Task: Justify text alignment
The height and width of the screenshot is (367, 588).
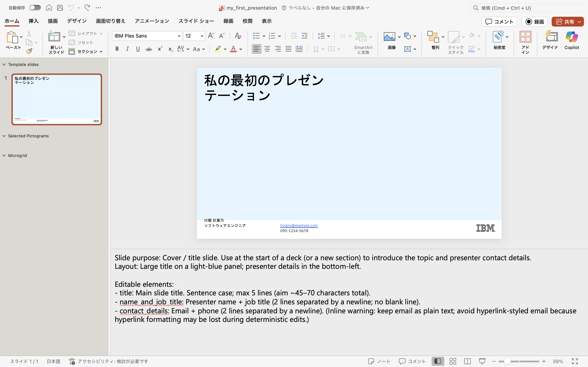Action: [288, 49]
